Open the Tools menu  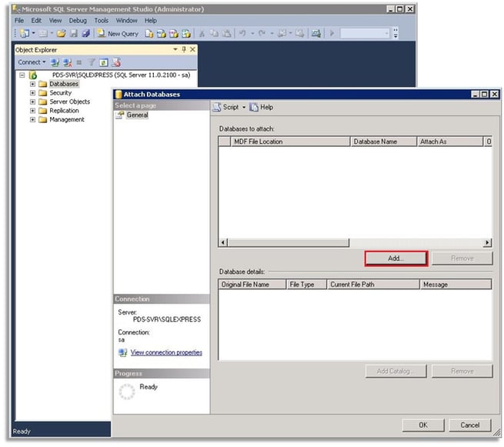pyautogui.click(x=102, y=21)
